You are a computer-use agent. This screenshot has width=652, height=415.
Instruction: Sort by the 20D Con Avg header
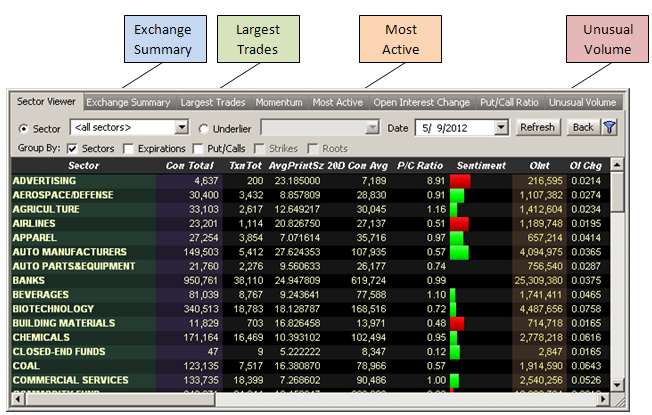358,166
